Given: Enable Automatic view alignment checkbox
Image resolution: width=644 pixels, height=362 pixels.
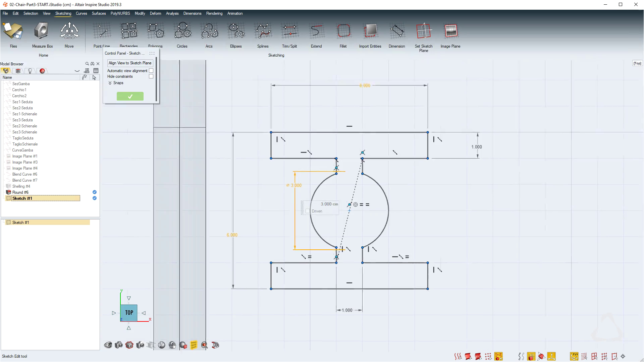Looking at the screenshot, I should pos(151,71).
